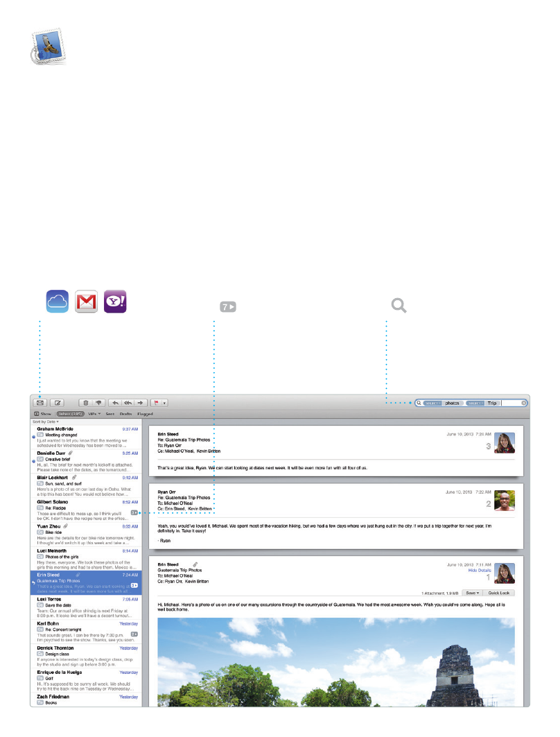Click the Show button's square icon

point(37,414)
